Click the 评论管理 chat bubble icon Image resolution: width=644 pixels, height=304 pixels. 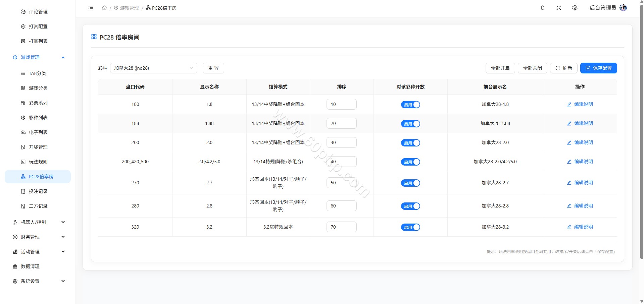click(23, 12)
